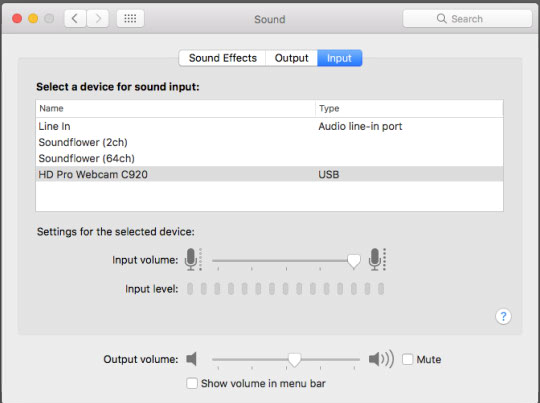Enable the Mute checkbox
The height and width of the screenshot is (403, 540).
pyautogui.click(x=407, y=359)
